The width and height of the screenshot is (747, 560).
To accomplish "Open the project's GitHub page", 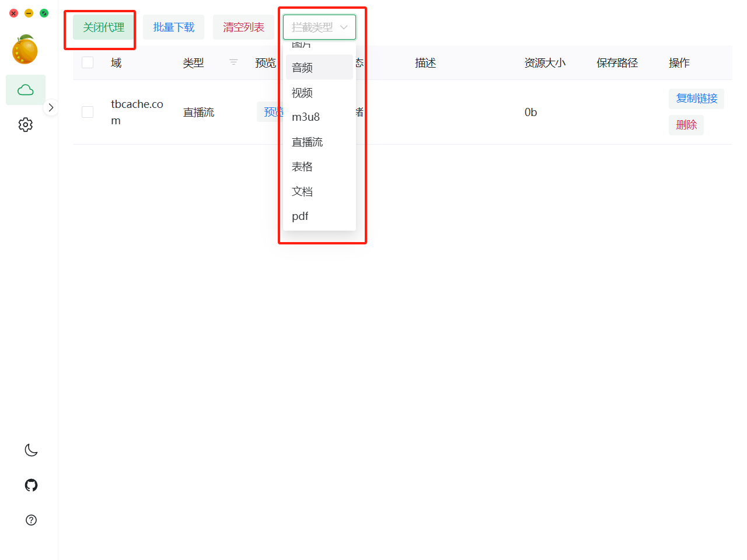I will [30, 485].
